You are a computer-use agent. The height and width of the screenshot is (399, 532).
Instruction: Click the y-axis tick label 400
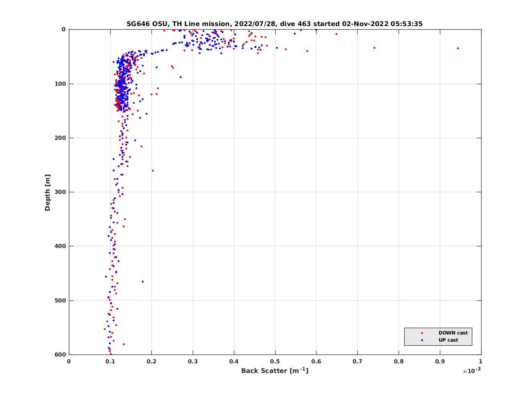click(60, 246)
